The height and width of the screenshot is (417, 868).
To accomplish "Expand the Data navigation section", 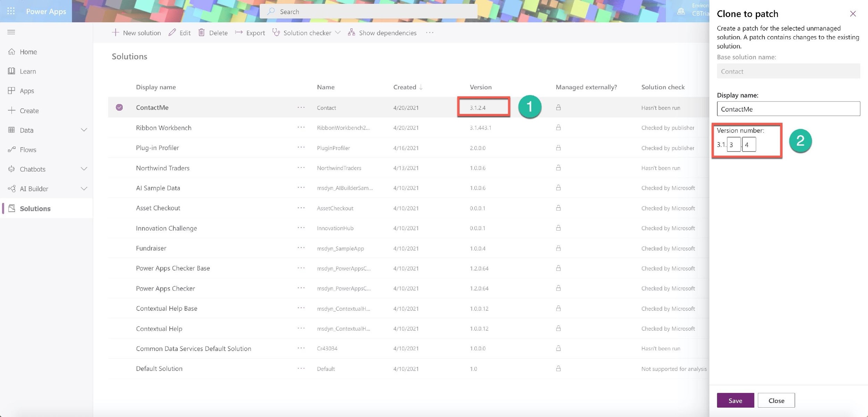I will click(84, 130).
